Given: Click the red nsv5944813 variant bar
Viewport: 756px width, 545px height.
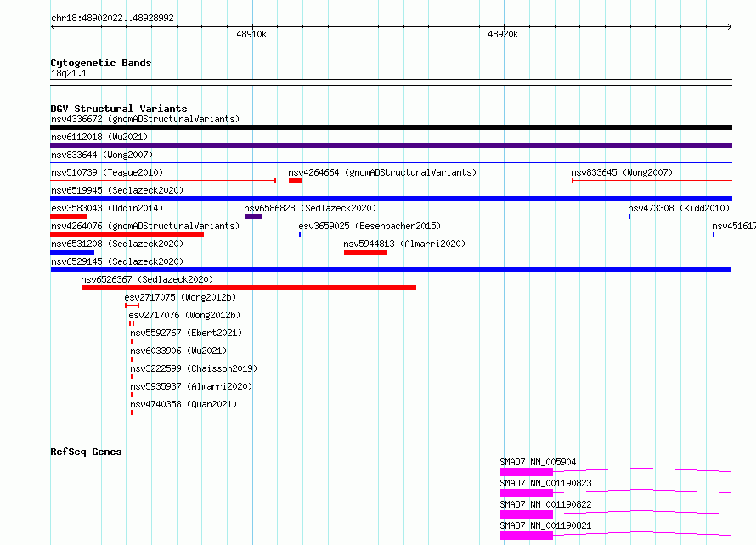Looking at the screenshot, I should coord(365,252).
